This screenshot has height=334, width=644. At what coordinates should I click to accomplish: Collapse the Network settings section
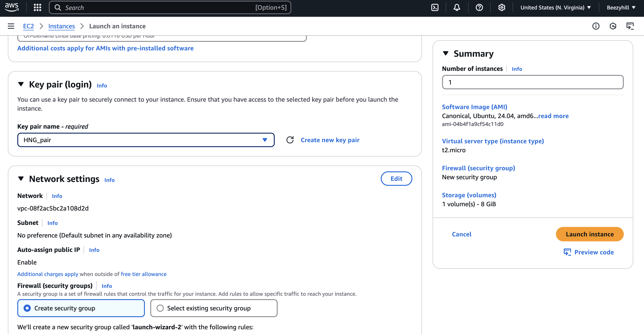[x=21, y=179]
